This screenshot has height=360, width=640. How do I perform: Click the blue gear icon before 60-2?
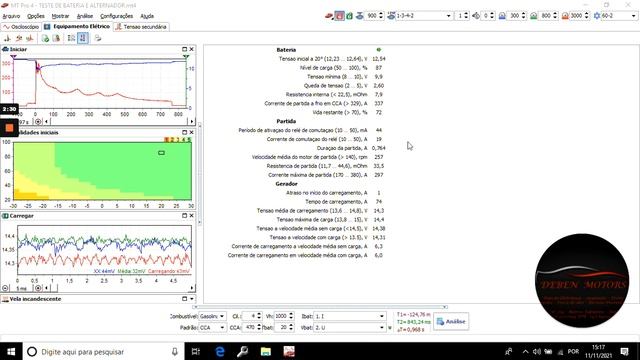(597, 16)
